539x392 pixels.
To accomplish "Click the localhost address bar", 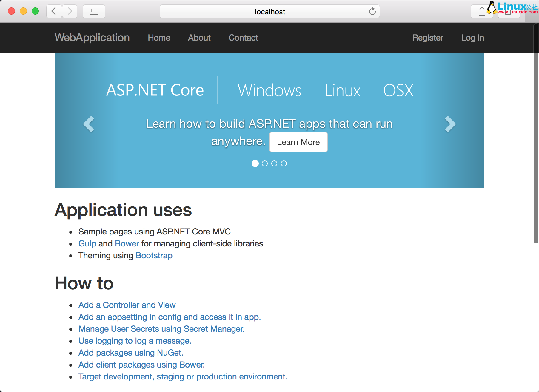I will 269,11.
